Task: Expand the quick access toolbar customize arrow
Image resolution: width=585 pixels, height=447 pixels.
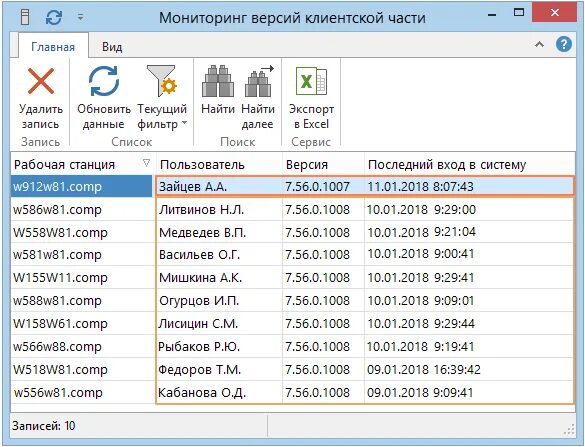Action: coord(81,17)
